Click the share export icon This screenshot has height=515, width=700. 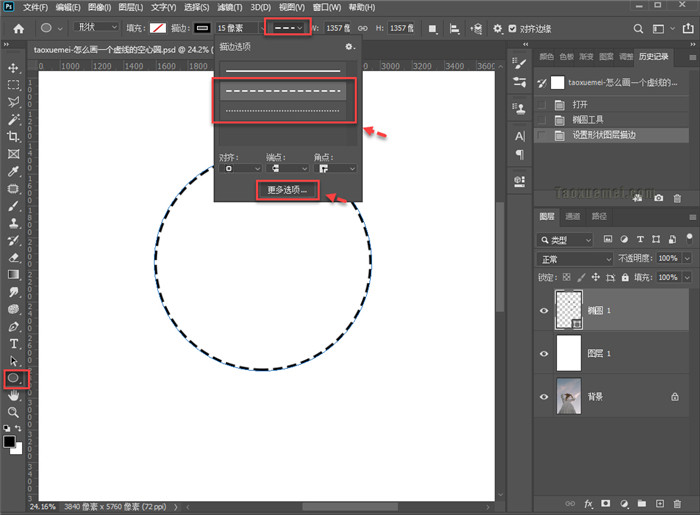pos(688,28)
